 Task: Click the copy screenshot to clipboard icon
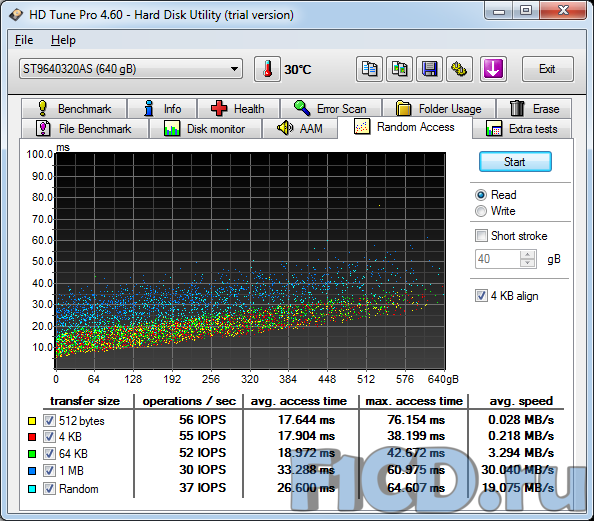pyautogui.click(x=399, y=69)
